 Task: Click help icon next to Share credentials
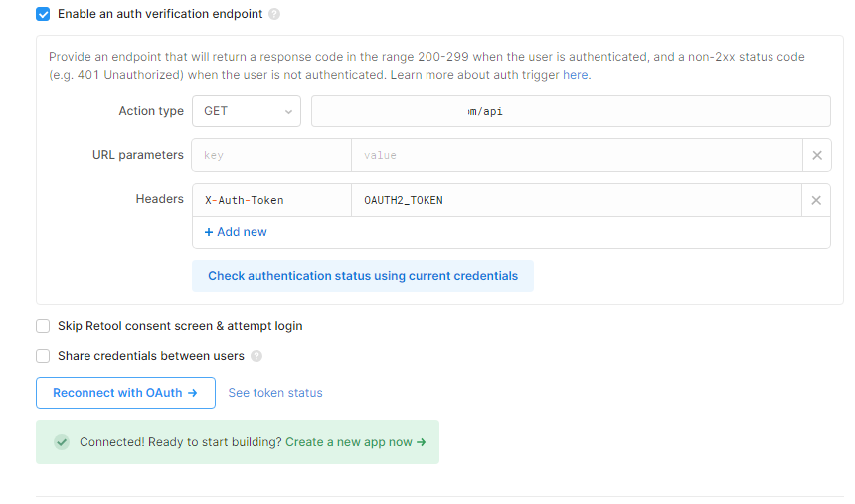(256, 356)
